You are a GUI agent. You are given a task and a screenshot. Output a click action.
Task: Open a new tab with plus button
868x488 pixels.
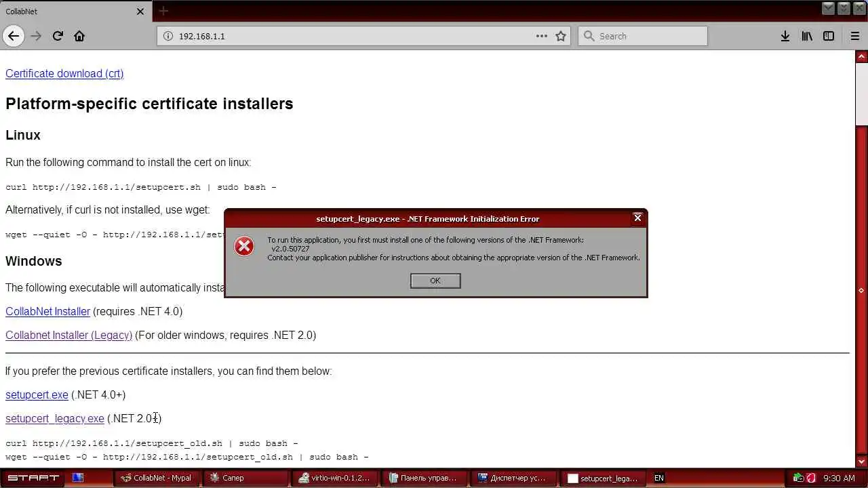(163, 11)
